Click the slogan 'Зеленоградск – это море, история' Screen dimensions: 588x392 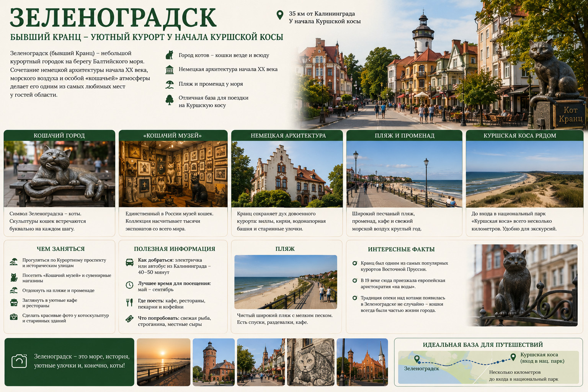pos(82,356)
